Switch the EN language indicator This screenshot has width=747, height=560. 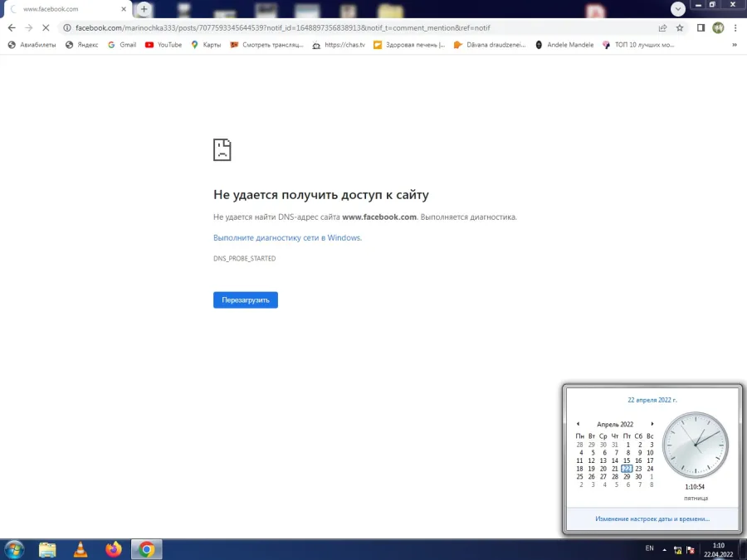(649, 548)
